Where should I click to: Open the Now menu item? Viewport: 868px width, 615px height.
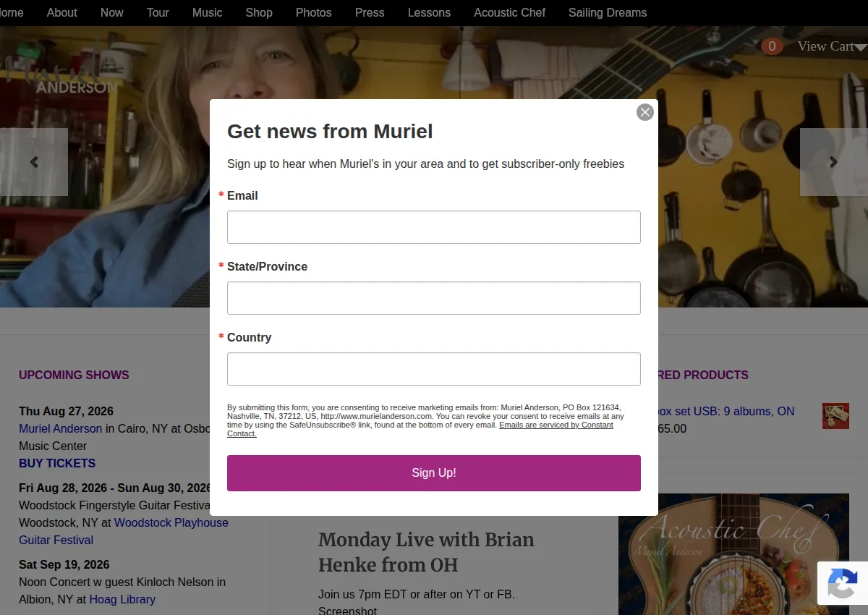point(112,12)
